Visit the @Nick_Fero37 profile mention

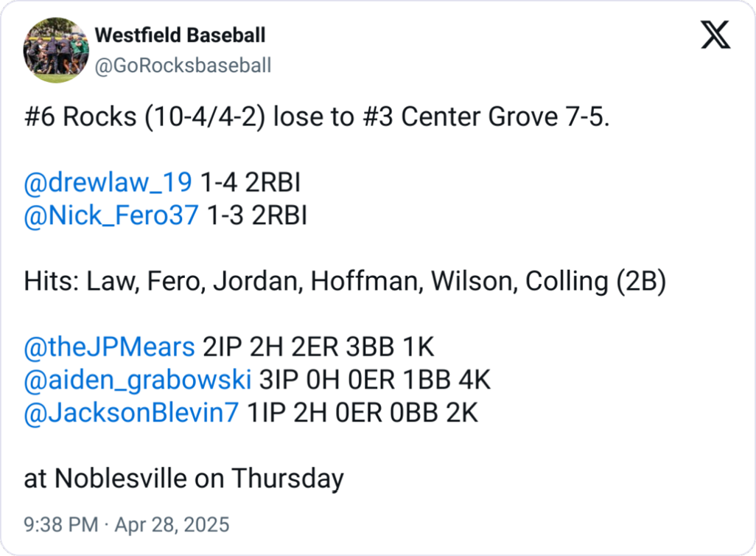[x=111, y=215]
